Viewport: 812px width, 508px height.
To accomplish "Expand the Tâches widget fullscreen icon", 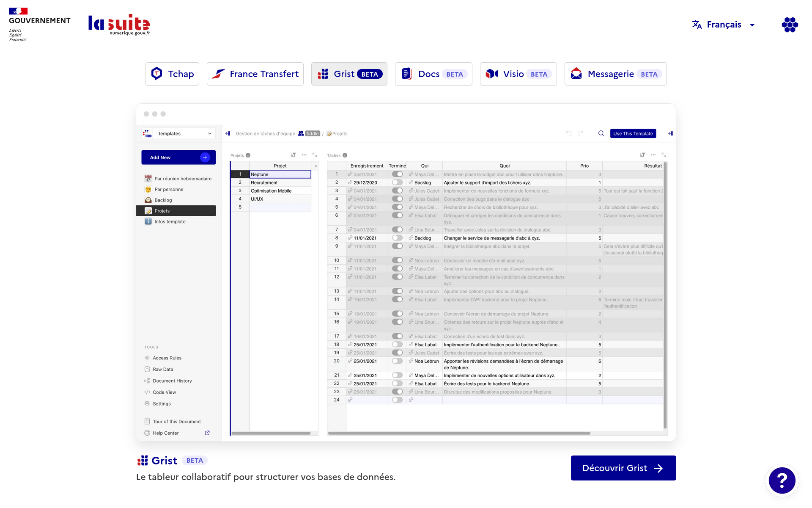I will [664, 155].
